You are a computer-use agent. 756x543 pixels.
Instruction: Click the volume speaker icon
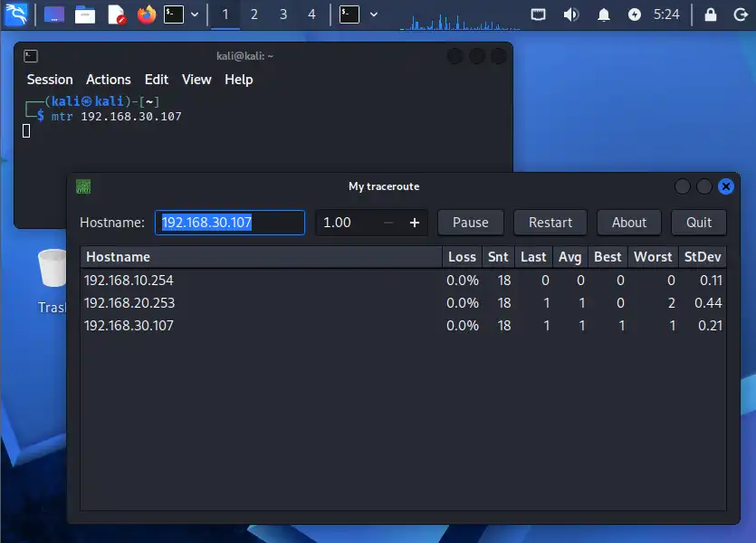[x=571, y=14]
